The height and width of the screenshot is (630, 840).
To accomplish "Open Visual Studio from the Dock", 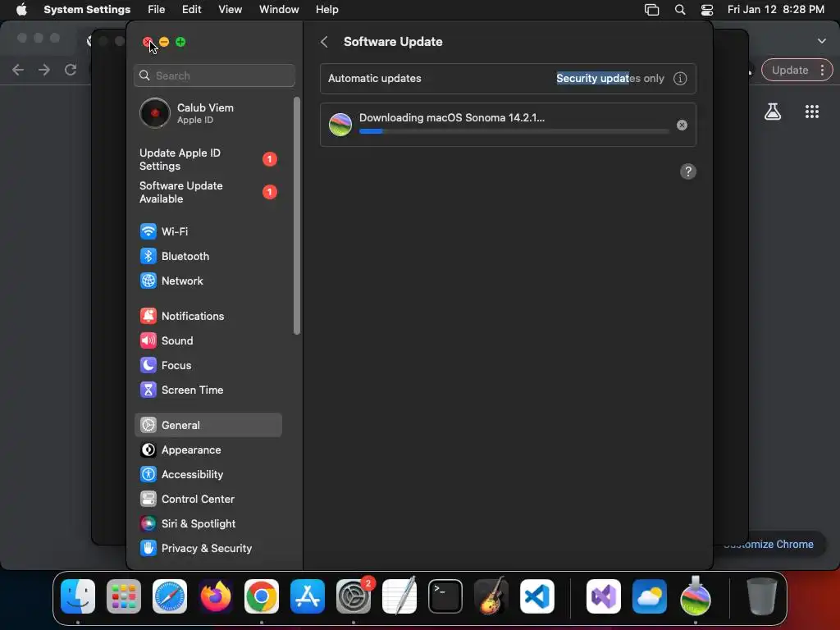I will (x=603, y=596).
